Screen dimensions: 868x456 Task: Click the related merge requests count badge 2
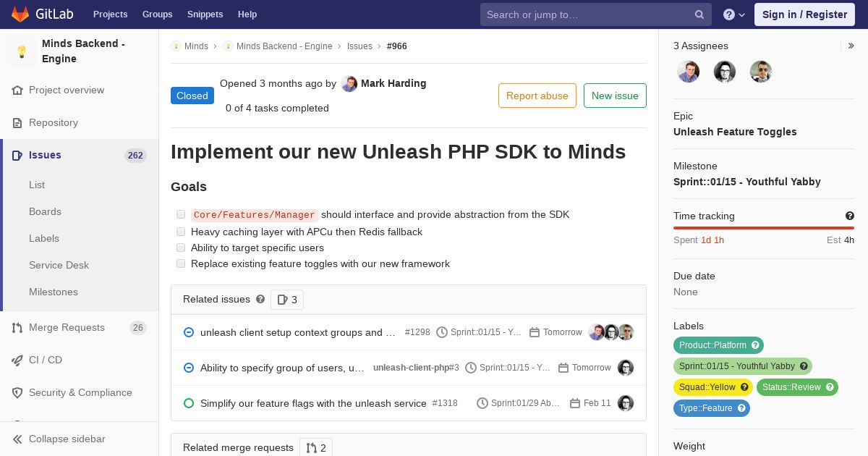point(316,448)
